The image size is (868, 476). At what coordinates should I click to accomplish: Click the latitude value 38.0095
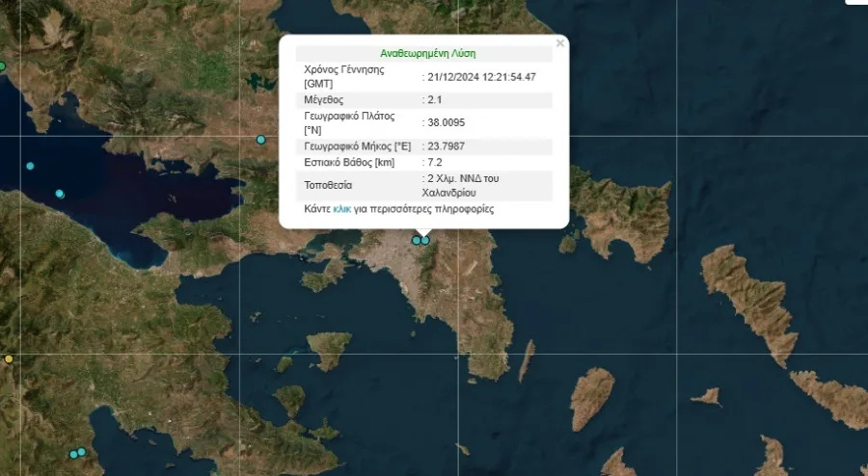(x=448, y=122)
